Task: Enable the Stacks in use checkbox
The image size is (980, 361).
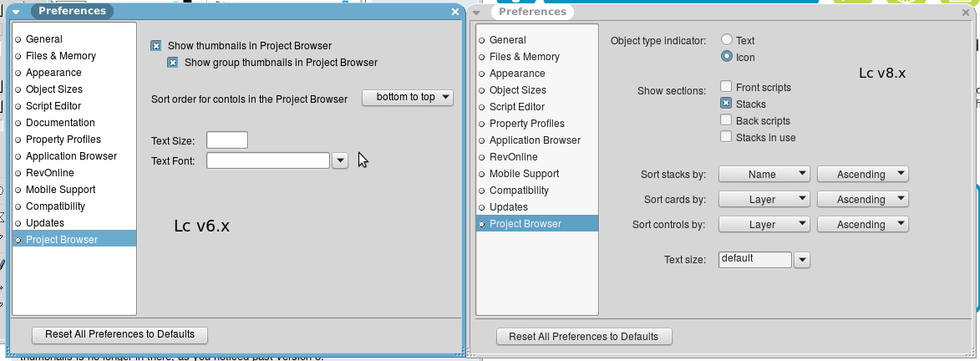Action: point(727,137)
